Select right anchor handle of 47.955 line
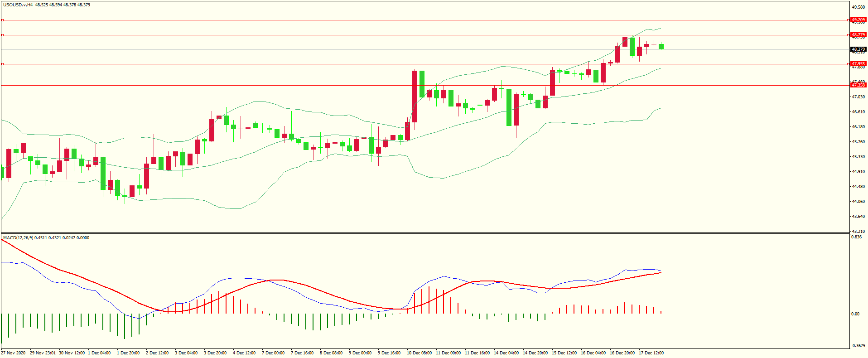Viewport: 868px width, 358px height. pos(848,64)
